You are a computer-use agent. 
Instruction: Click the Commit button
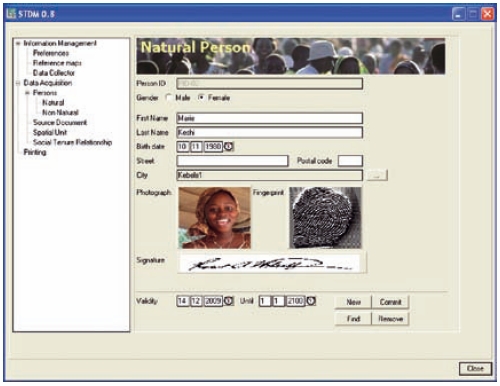[390, 302]
